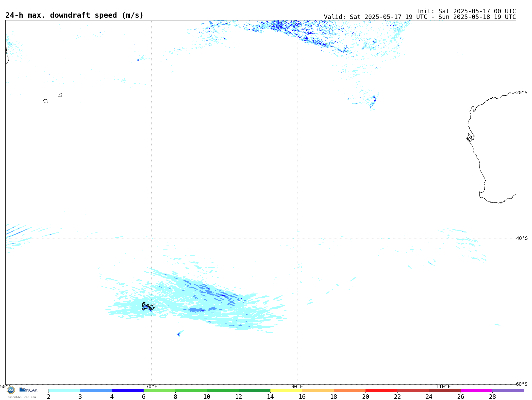Click the 'Init: Sat 2025-05-17 00 UTC' text

click(466, 11)
